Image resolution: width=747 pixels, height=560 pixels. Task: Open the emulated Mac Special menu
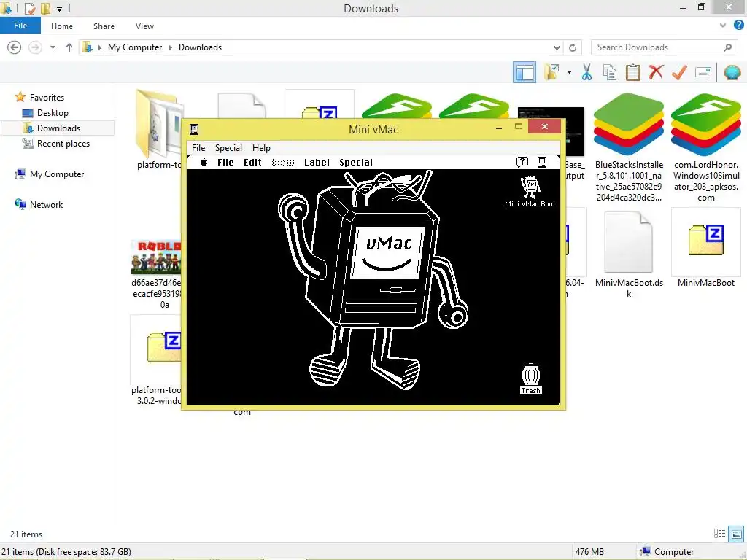click(x=356, y=162)
